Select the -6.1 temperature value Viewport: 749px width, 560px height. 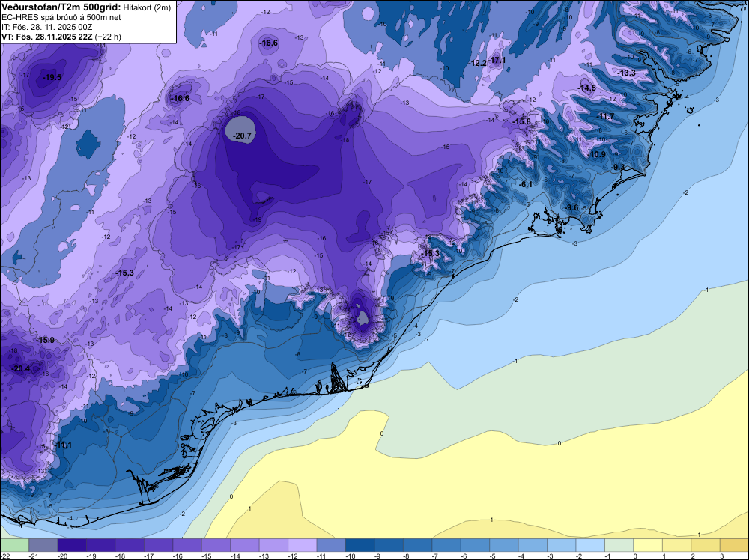526,184
